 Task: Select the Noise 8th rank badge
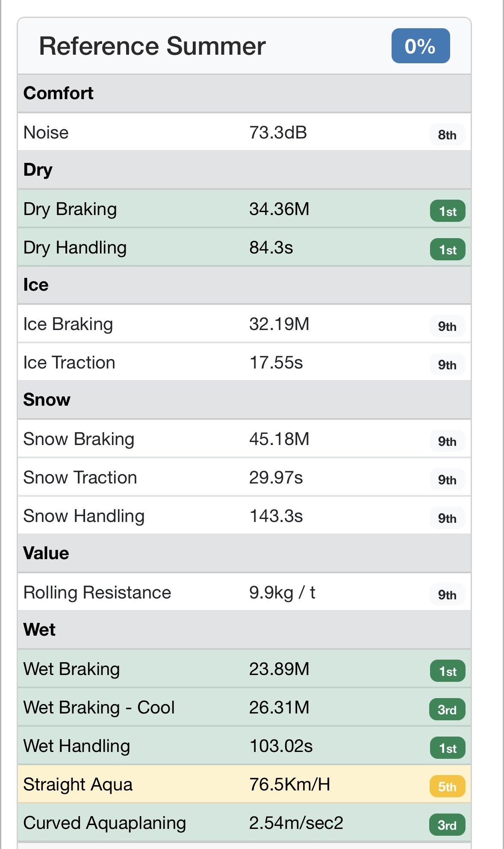click(x=447, y=135)
